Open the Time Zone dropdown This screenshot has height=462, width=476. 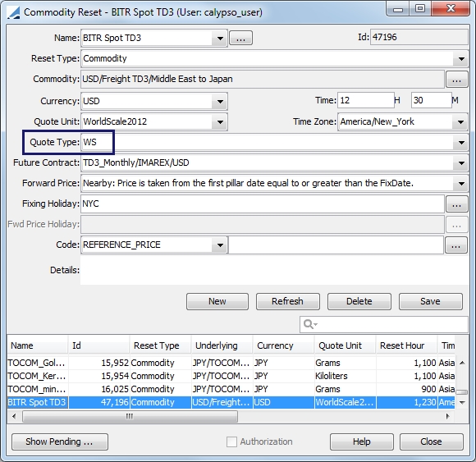(x=460, y=122)
